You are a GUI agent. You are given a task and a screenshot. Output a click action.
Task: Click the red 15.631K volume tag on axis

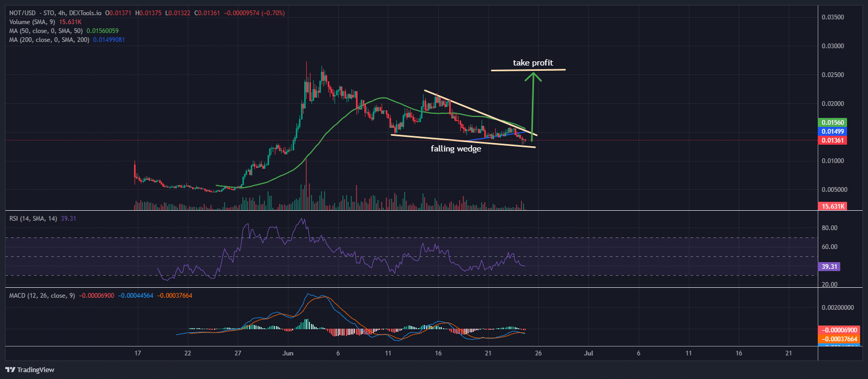(832, 207)
